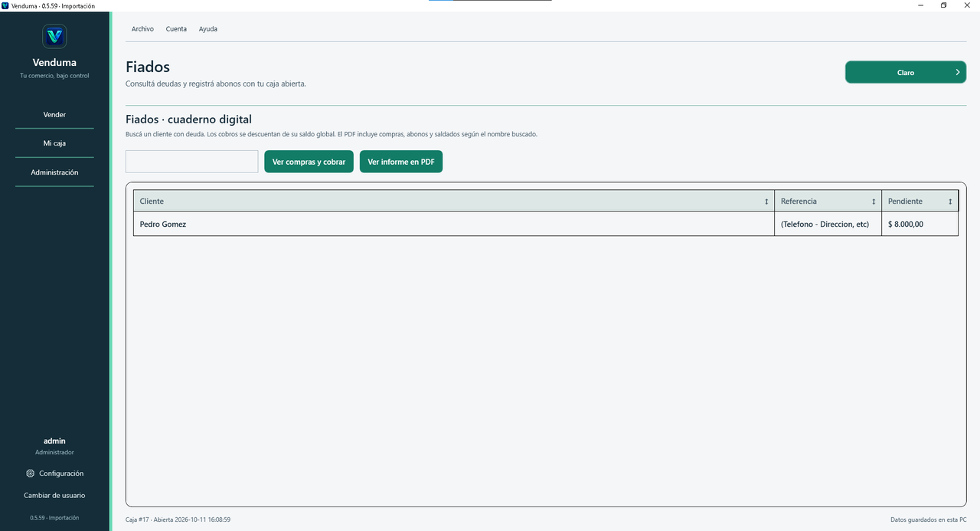Click the (Telefono - Direccion, etc) reference cell
This screenshot has width=980, height=531.
tap(828, 224)
